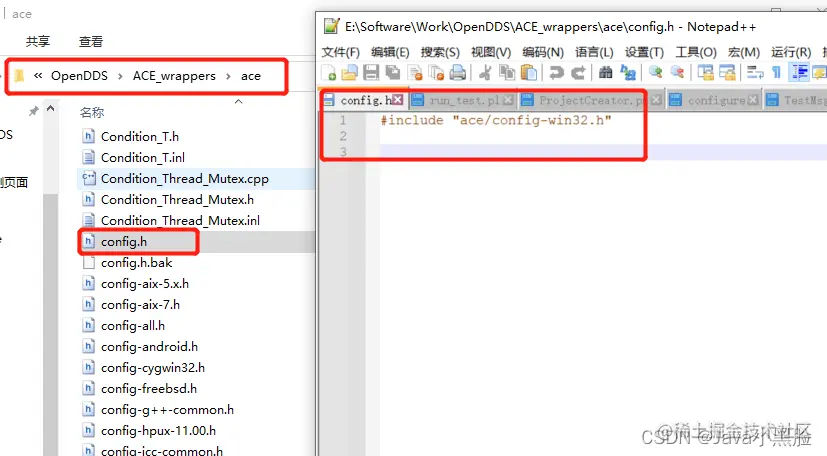Screen dimensions: 827x456
Task: Select config.h in file list
Action: coord(124,242)
